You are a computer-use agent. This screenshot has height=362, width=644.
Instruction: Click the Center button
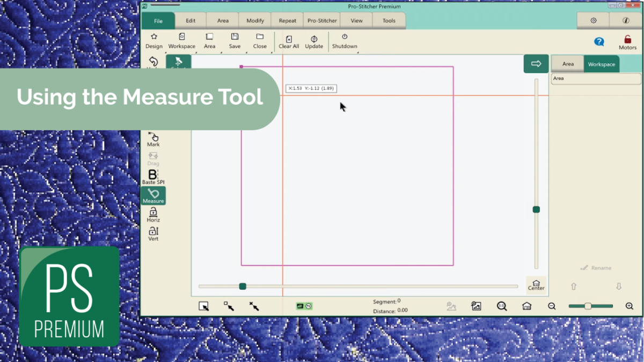pos(536,285)
